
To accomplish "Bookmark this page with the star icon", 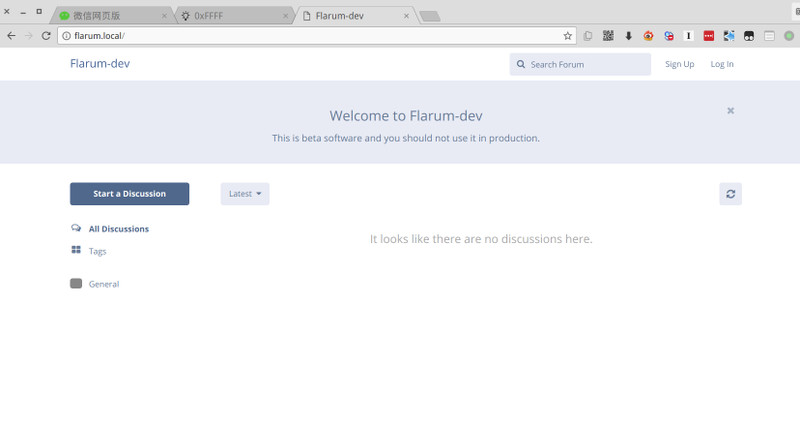I will (x=568, y=35).
